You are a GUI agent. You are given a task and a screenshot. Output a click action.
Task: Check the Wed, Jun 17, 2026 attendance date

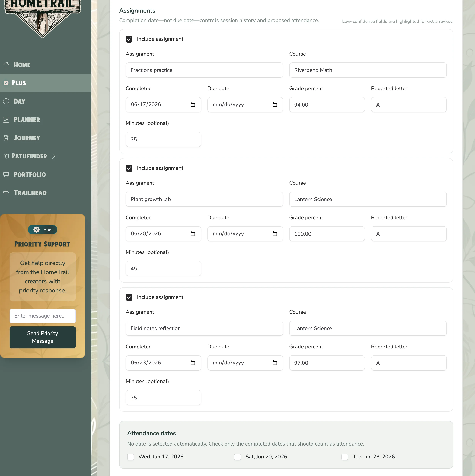click(x=131, y=457)
